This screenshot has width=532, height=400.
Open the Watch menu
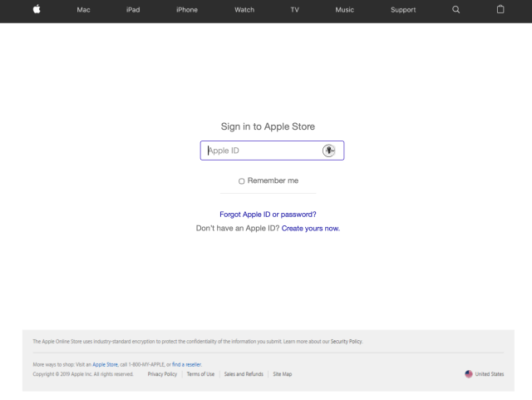coord(244,10)
